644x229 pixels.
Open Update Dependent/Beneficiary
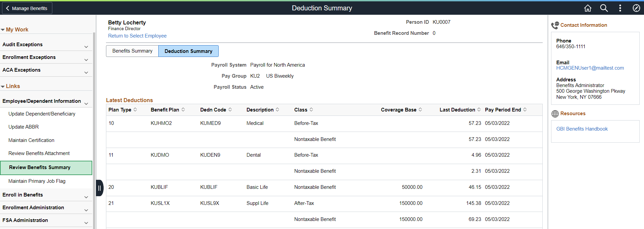(42, 114)
